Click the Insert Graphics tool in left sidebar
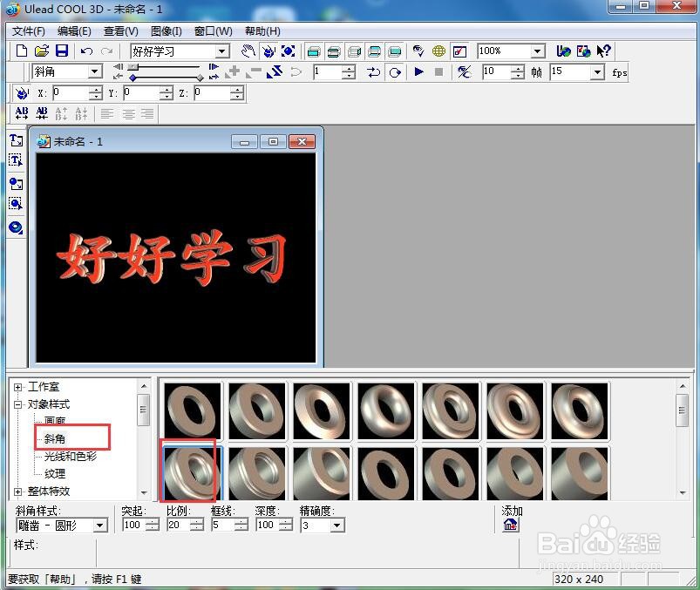The height and width of the screenshot is (590, 700). tap(16, 183)
